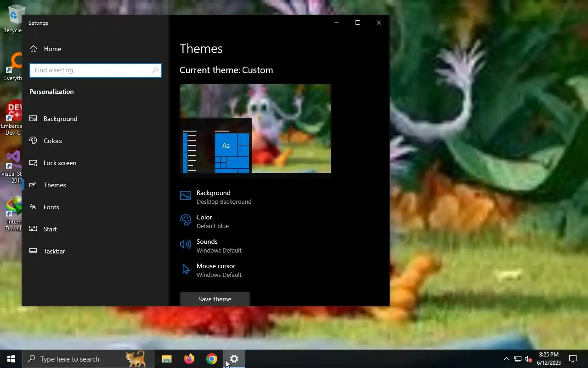Click the Lock screen monitor icon
588x368 pixels.
point(33,163)
